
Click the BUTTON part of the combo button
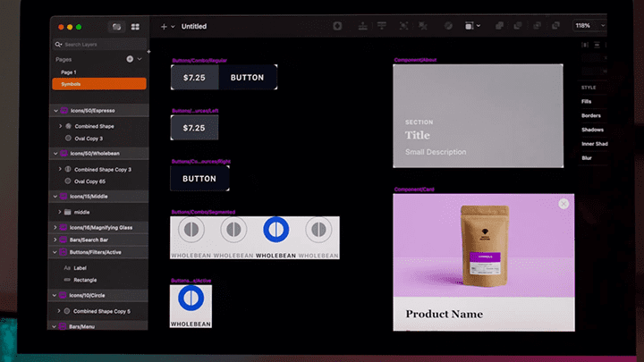click(x=248, y=77)
